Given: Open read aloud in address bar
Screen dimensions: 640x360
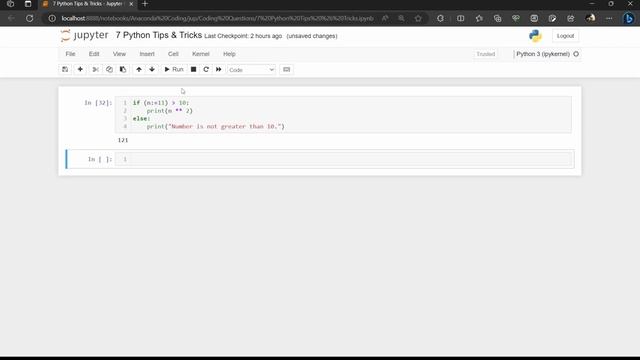Looking at the screenshot, I should 385,18.
